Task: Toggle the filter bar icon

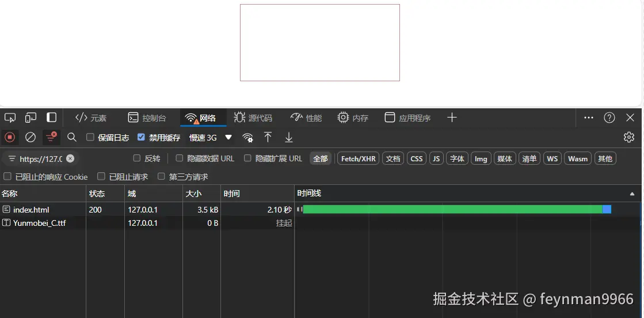Action: tap(51, 137)
